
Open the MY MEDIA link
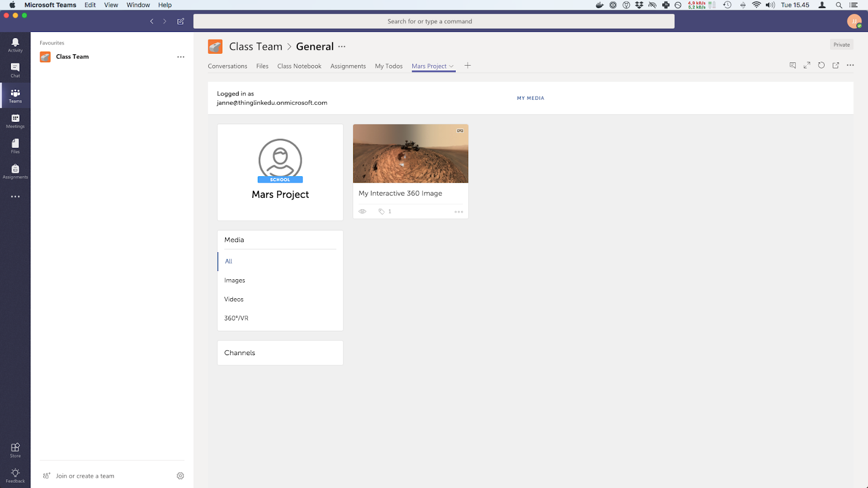[531, 98]
